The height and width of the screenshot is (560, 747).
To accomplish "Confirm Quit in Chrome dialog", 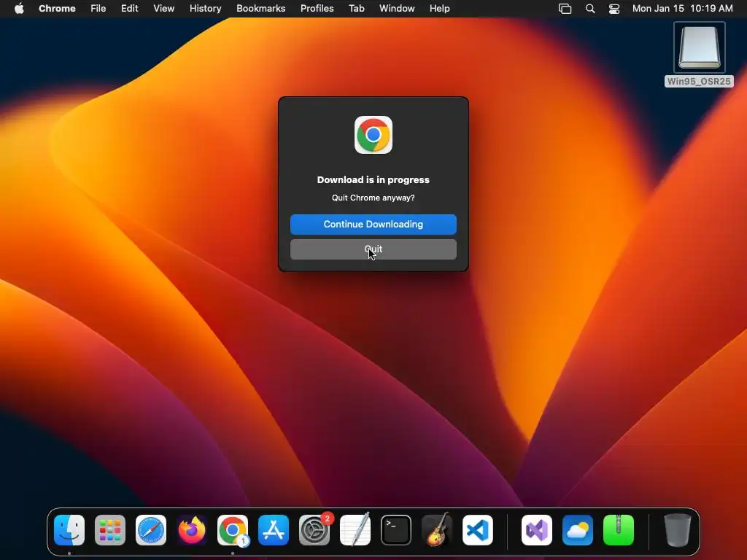I will pyautogui.click(x=373, y=249).
